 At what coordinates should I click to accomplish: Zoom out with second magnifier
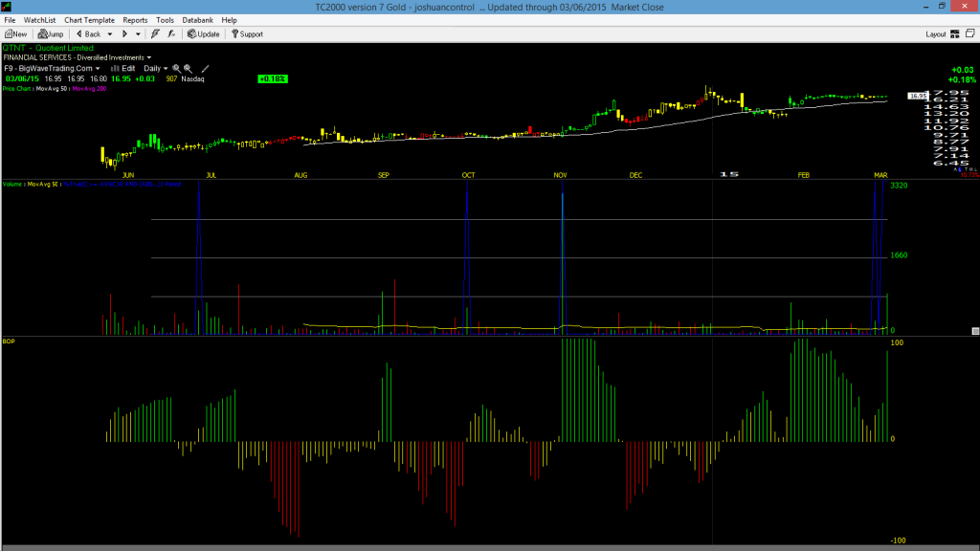[189, 69]
